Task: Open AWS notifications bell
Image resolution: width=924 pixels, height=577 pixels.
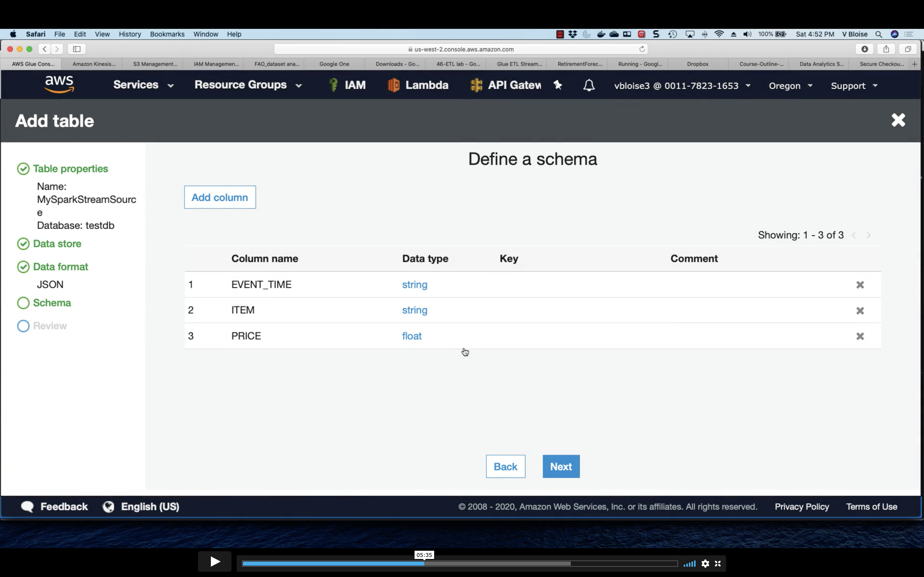Action: tap(589, 86)
